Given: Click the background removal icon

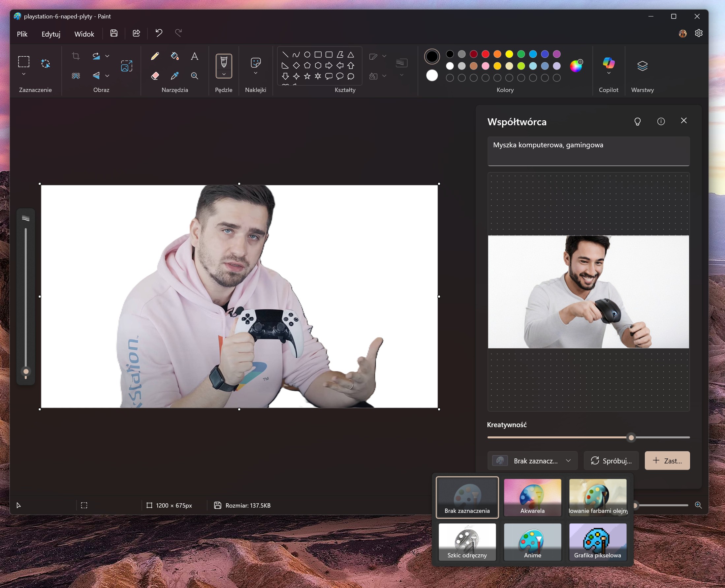Looking at the screenshot, I should pos(76,75).
